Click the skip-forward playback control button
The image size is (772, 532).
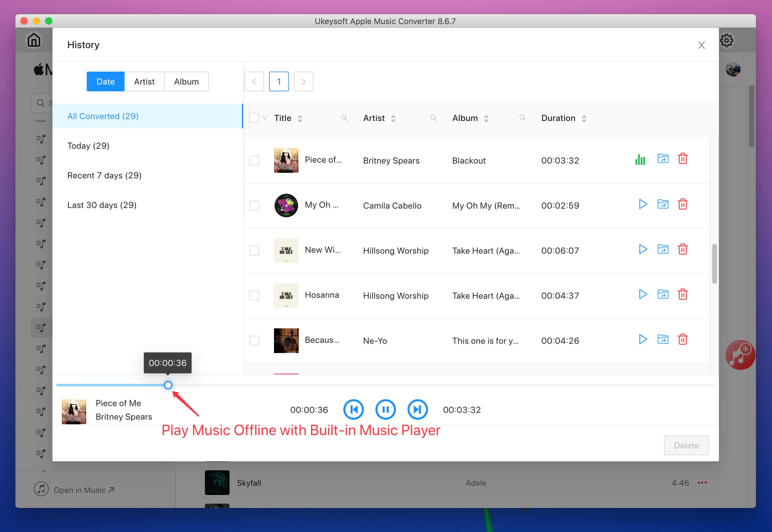[x=417, y=409]
